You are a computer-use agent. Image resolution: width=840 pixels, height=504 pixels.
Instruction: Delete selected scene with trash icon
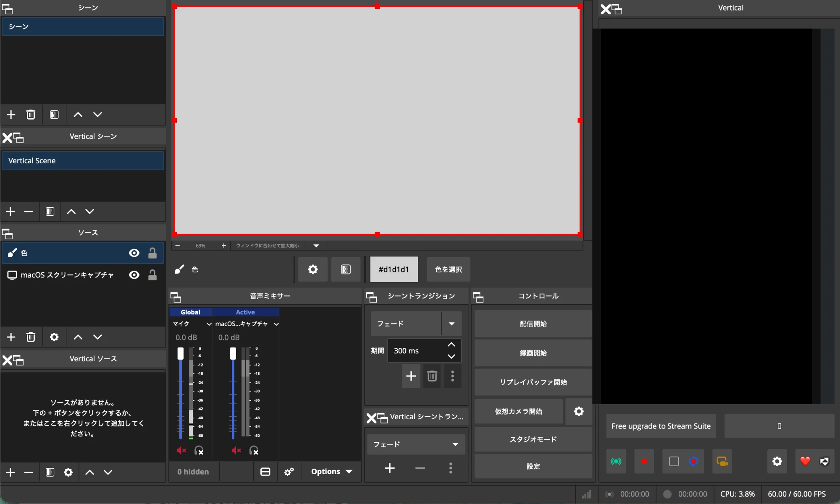coord(31,115)
